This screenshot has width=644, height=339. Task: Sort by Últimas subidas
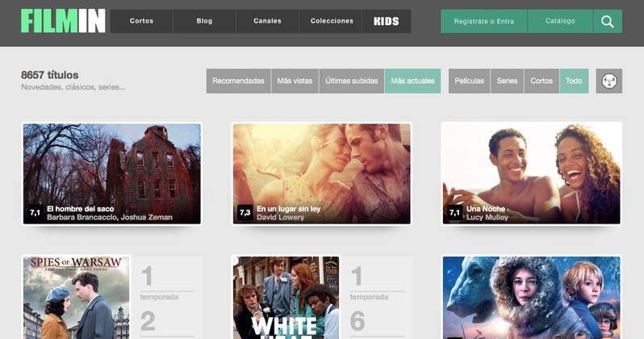(352, 81)
